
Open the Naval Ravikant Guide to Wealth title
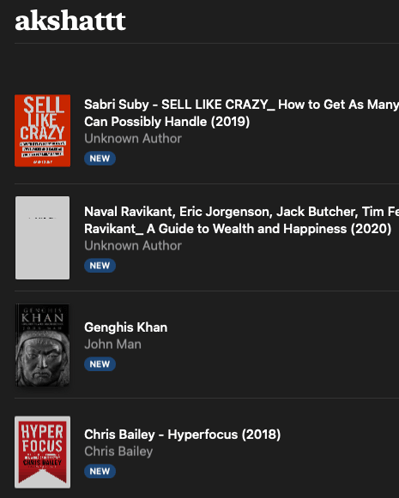[241, 220]
